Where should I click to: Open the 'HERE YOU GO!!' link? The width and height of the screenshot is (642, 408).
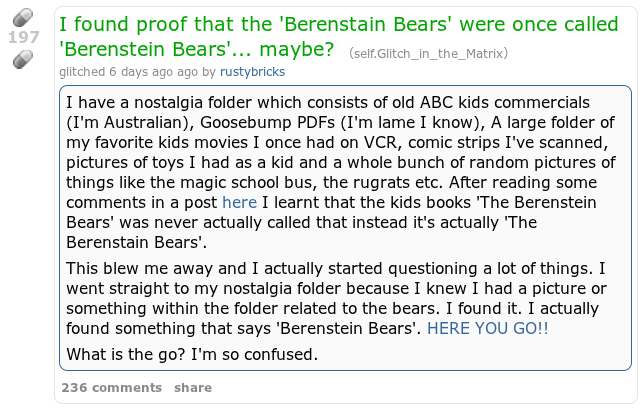(487, 329)
